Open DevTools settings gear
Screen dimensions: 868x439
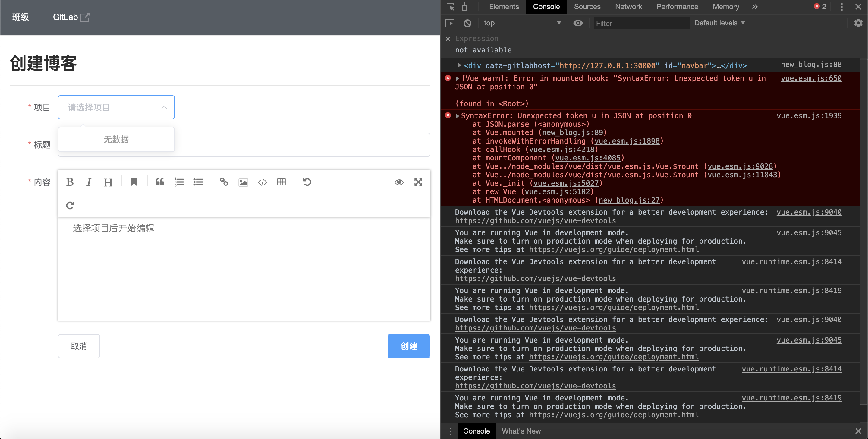click(x=858, y=23)
